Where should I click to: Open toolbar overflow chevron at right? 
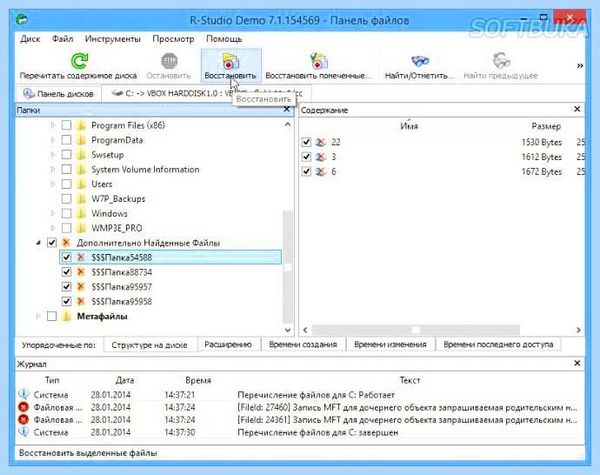(x=580, y=65)
